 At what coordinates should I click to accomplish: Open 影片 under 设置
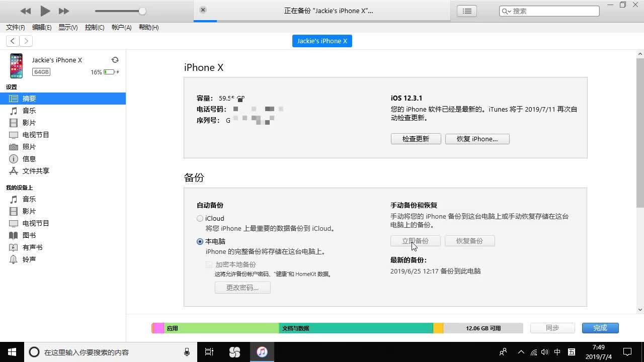[63, 123]
